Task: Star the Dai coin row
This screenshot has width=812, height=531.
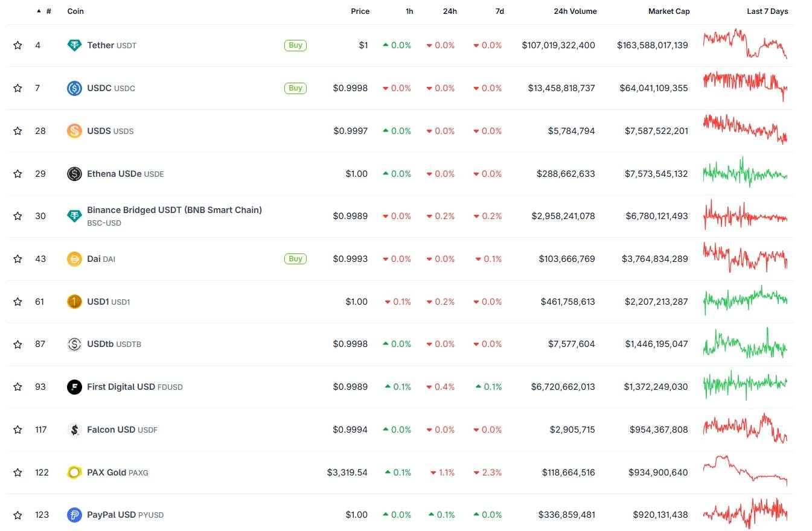Action: (x=18, y=259)
